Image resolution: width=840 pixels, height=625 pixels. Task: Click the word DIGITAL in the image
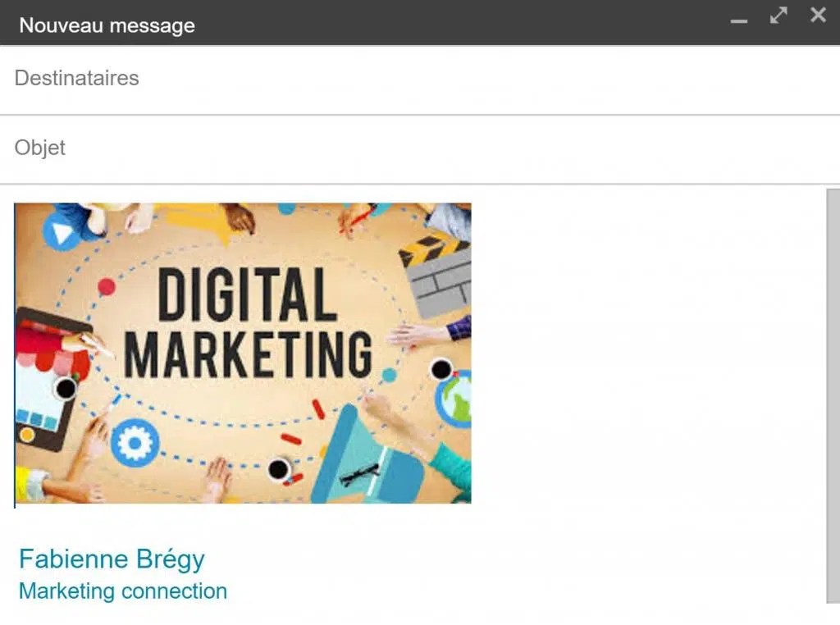pos(247,295)
